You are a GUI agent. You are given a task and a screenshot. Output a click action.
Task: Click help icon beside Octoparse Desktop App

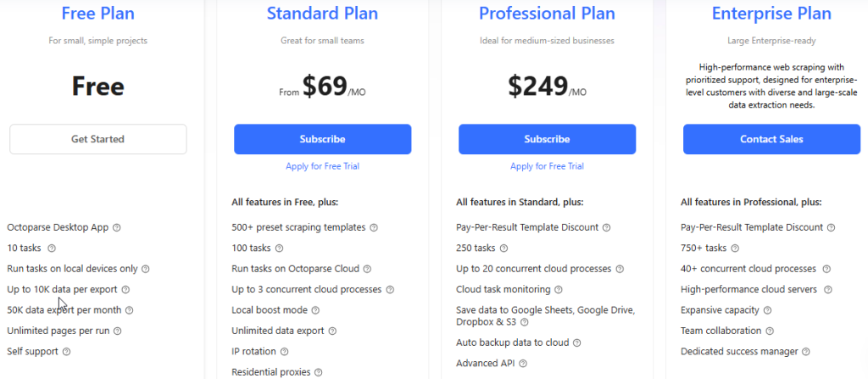[117, 227]
